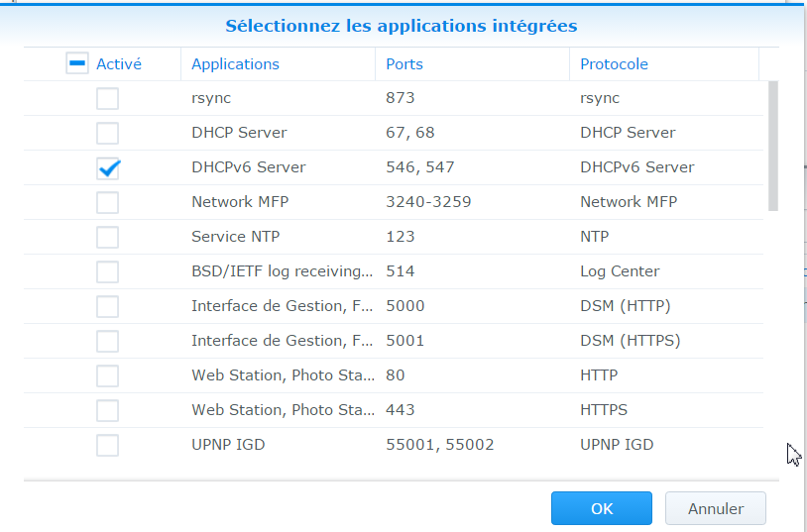Enable the HTTP port 80 checkbox

[107, 375]
